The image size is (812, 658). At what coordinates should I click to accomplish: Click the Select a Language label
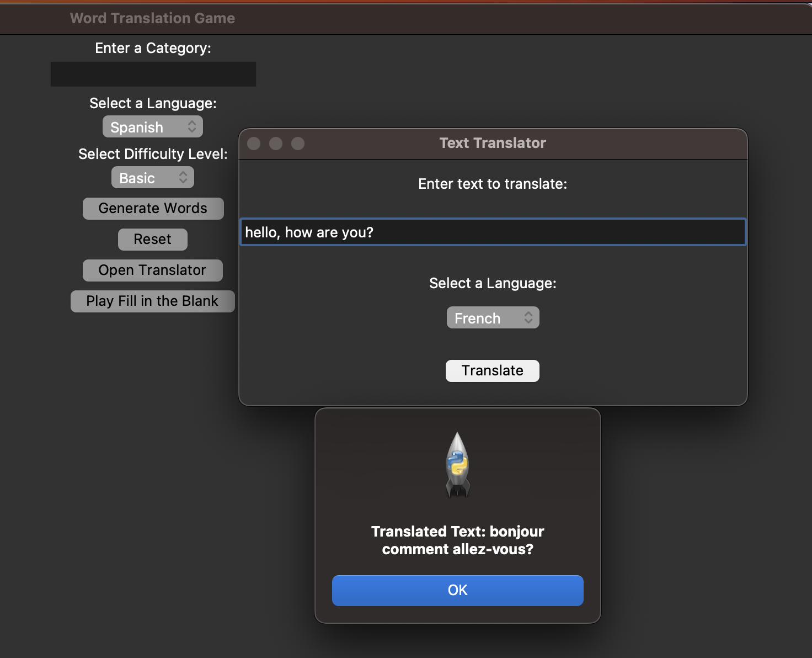[x=153, y=103]
